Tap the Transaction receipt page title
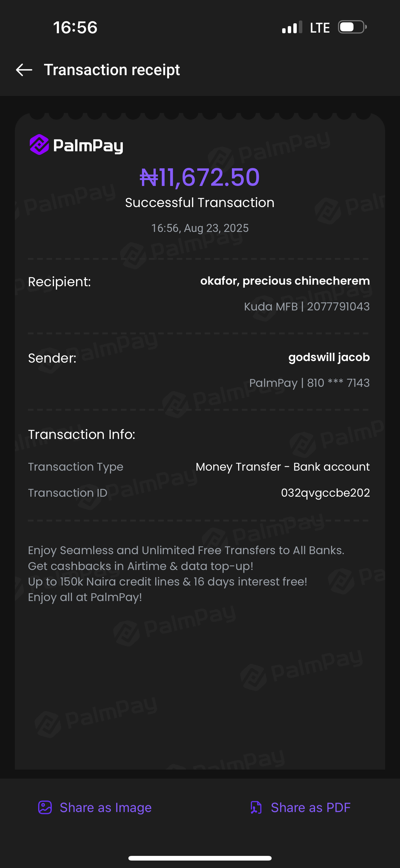The width and height of the screenshot is (400, 868). pyautogui.click(x=112, y=70)
